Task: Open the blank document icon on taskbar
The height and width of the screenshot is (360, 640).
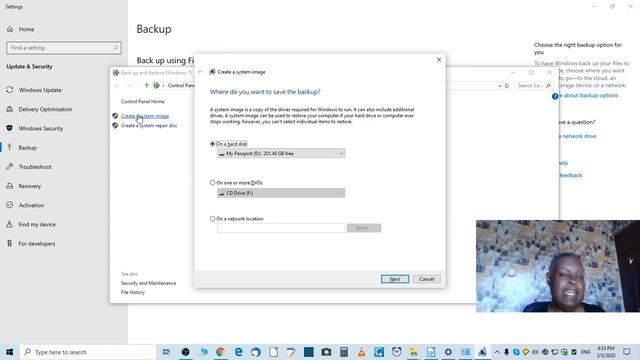Action: tap(273, 352)
